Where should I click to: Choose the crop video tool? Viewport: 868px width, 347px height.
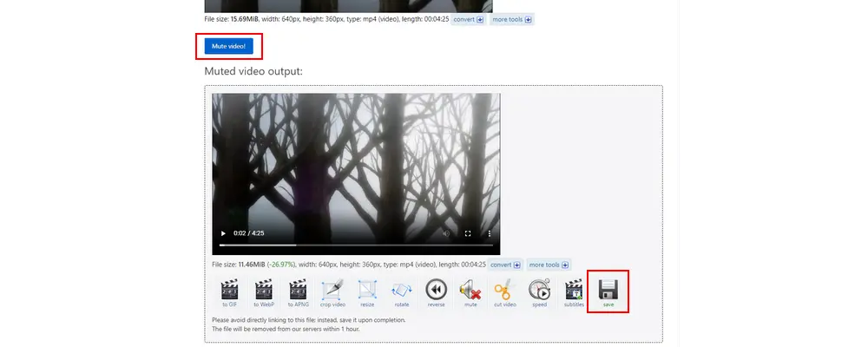tap(332, 292)
